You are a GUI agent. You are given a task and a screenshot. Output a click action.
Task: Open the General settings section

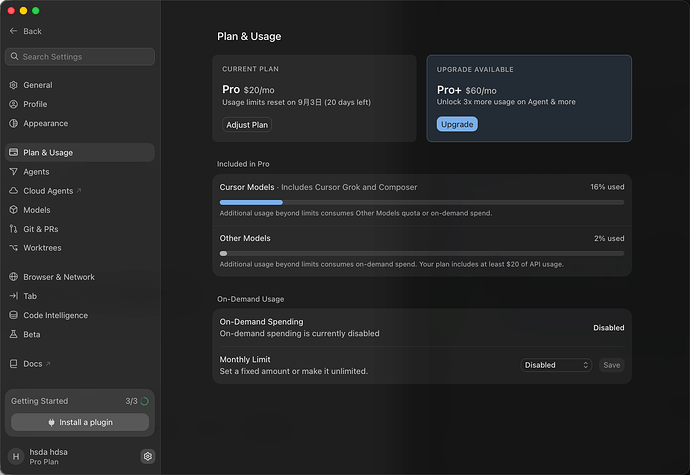80,85
